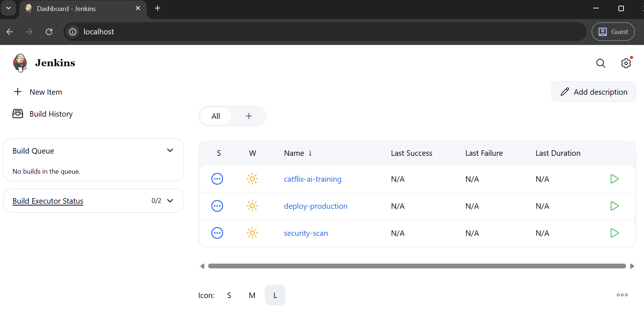
Task: Set icon size to Large
Action: (275, 295)
